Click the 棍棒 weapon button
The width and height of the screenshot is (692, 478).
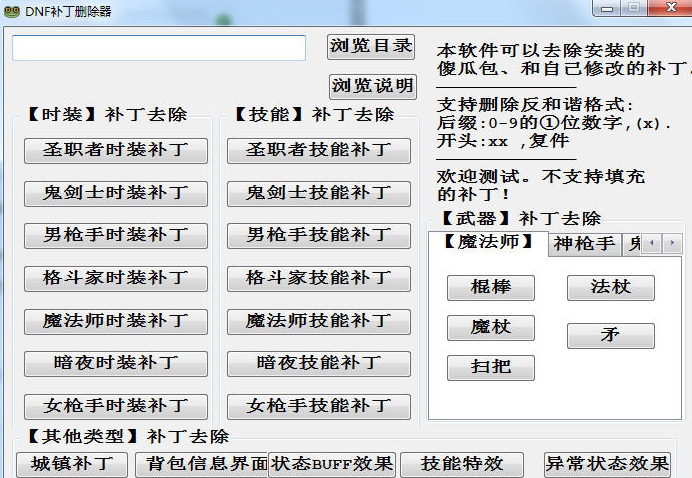click(x=491, y=288)
